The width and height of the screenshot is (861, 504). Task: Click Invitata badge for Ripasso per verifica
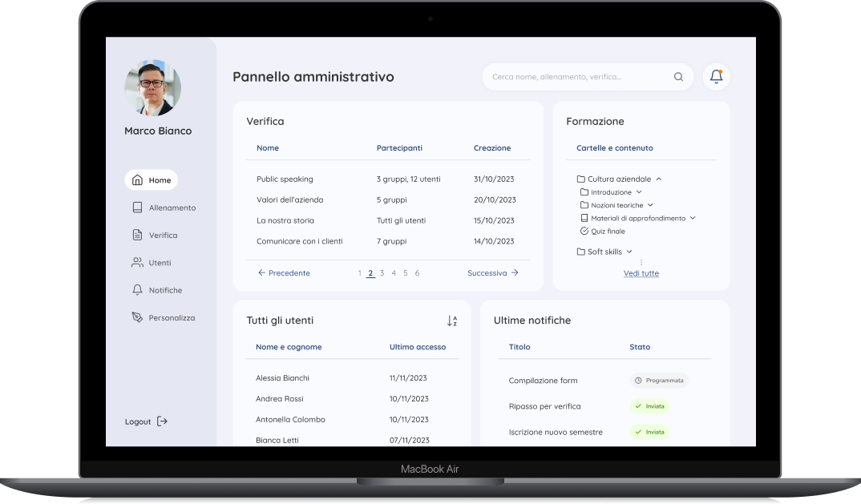649,406
